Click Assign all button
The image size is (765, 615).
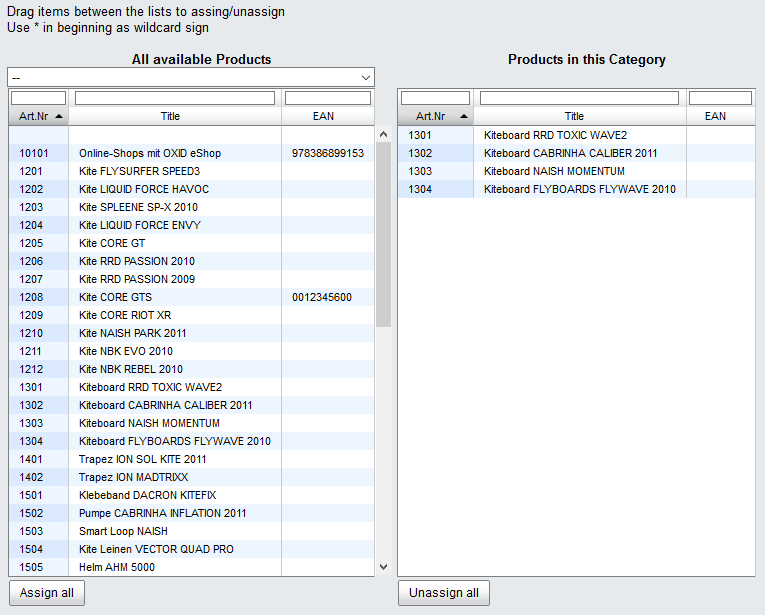point(47,593)
